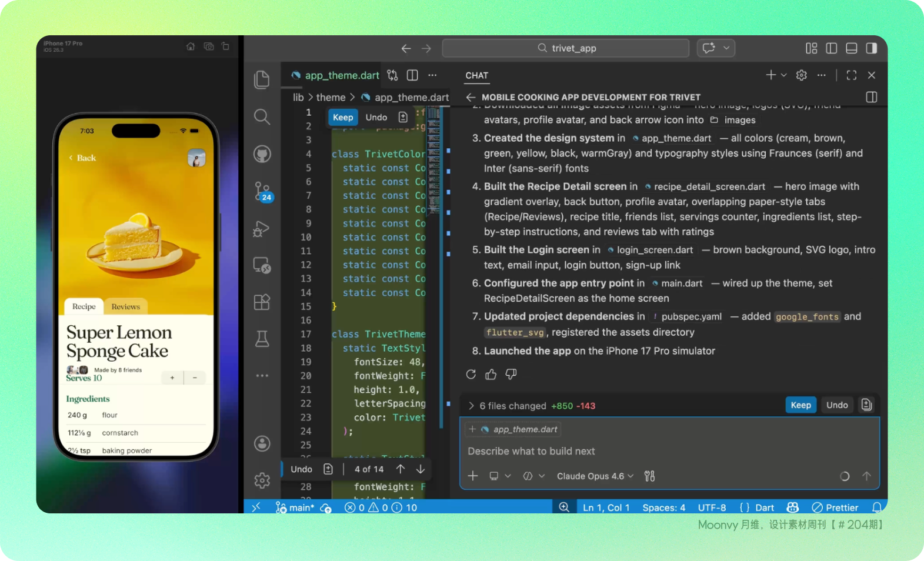Toggle the bottom panel layout
Image resolution: width=924 pixels, height=561 pixels.
(x=851, y=48)
